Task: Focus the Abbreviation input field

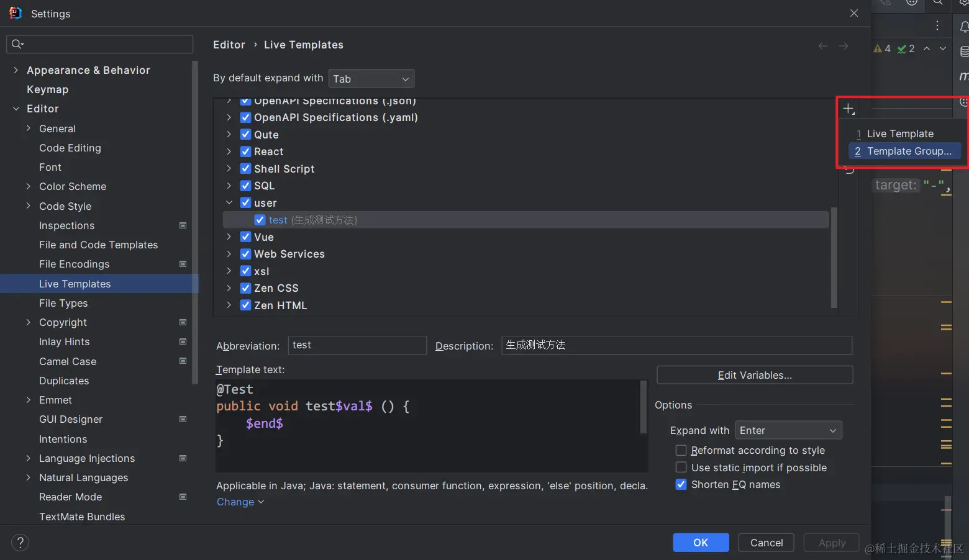Action: pyautogui.click(x=357, y=345)
